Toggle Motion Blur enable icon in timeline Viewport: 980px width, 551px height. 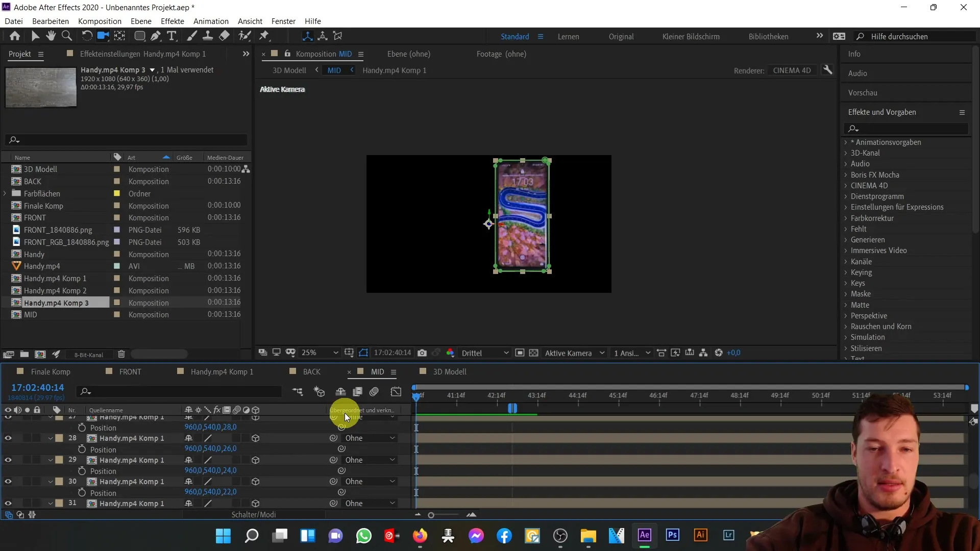click(x=374, y=391)
